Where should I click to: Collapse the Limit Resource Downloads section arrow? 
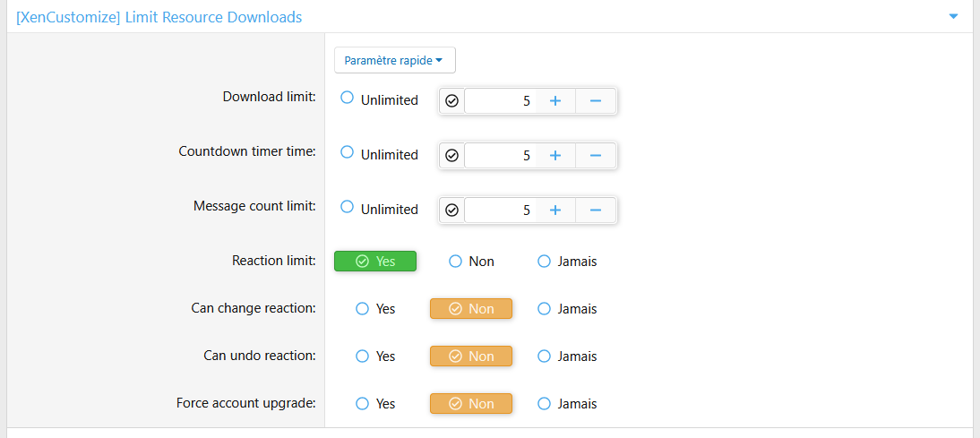pyautogui.click(x=953, y=17)
